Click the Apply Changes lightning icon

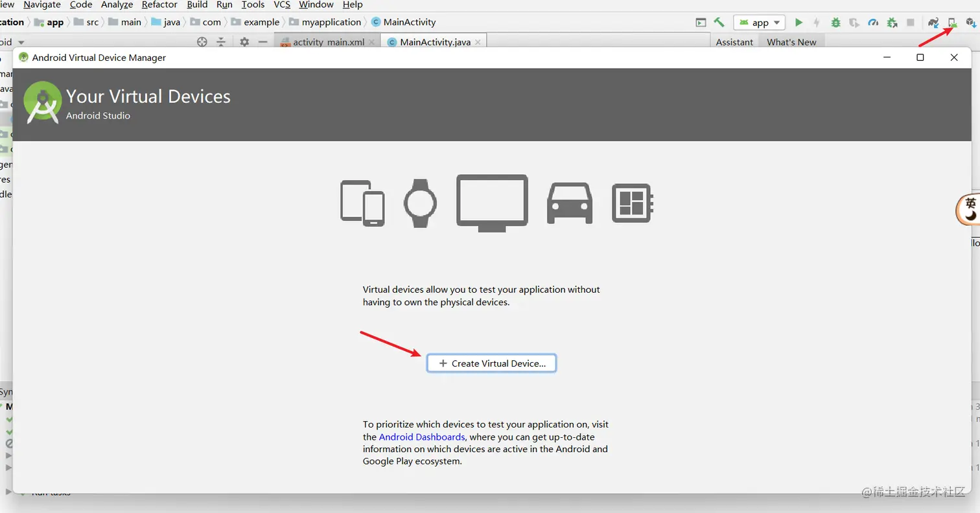pos(817,23)
